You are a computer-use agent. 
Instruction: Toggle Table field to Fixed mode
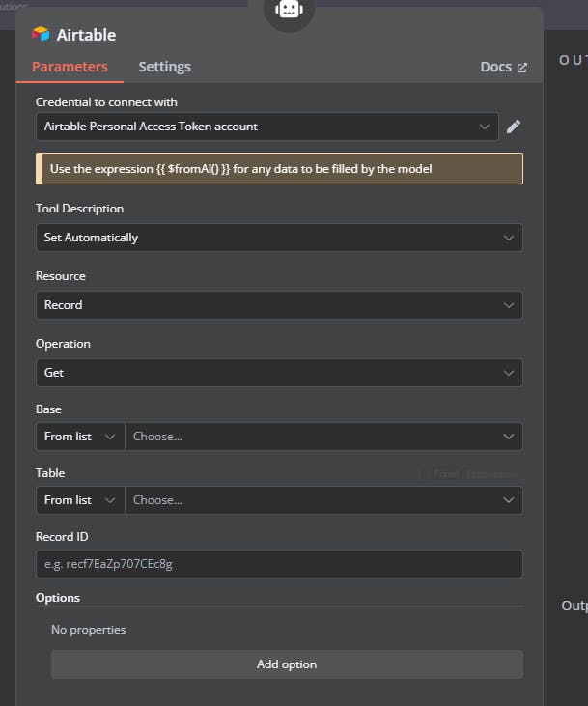coord(446,474)
